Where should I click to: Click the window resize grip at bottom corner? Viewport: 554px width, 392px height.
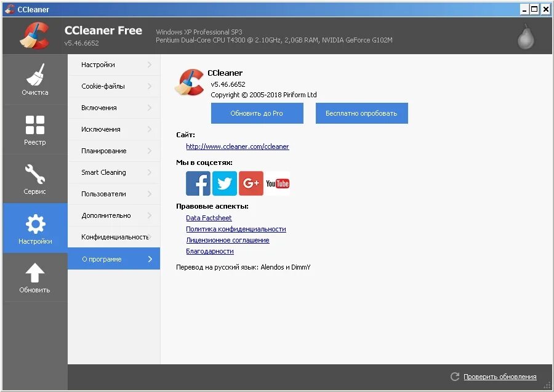[x=547, y=385]
